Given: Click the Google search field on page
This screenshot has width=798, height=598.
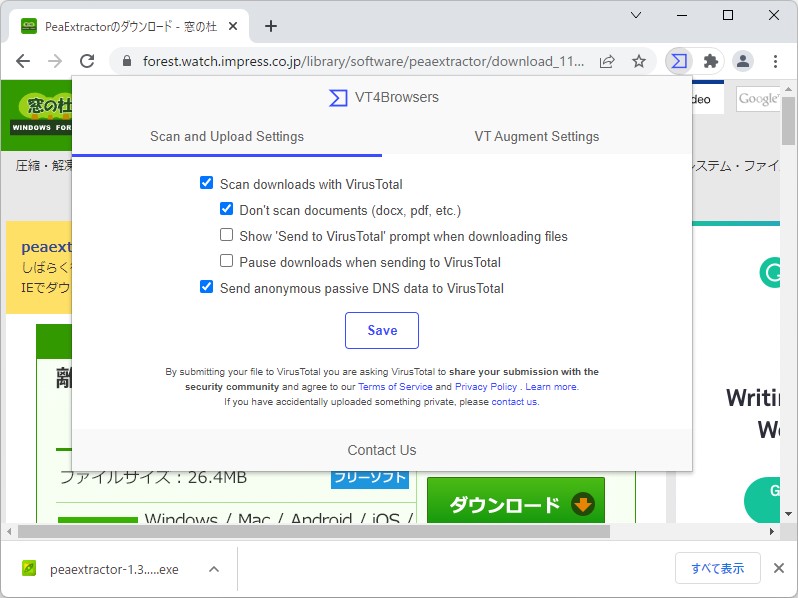Looking at the screenshot, I should click(757, 99).
